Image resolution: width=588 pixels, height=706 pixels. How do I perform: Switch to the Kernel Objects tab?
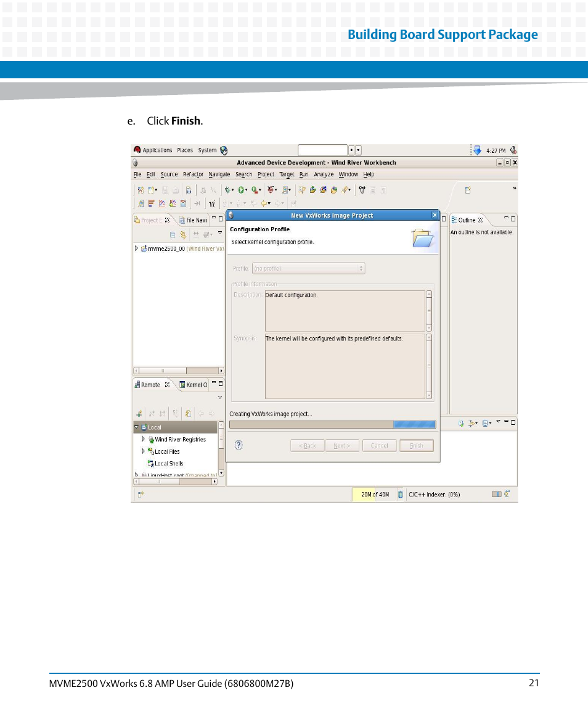(194, 385)
